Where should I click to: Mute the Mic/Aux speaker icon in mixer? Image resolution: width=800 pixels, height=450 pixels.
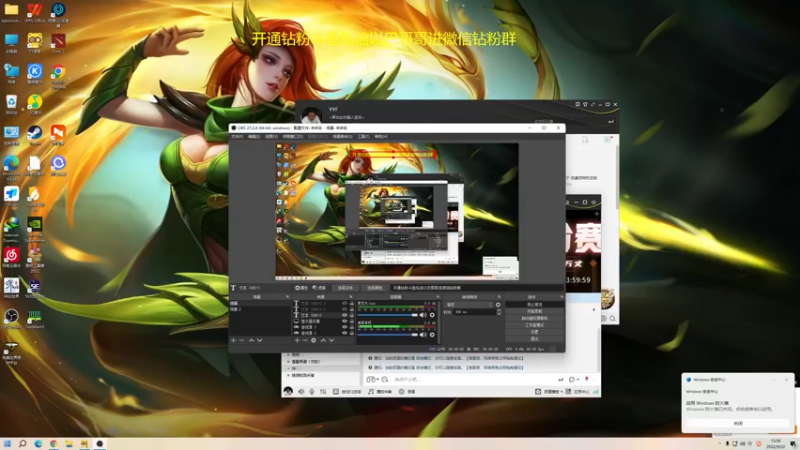point(423,315)
